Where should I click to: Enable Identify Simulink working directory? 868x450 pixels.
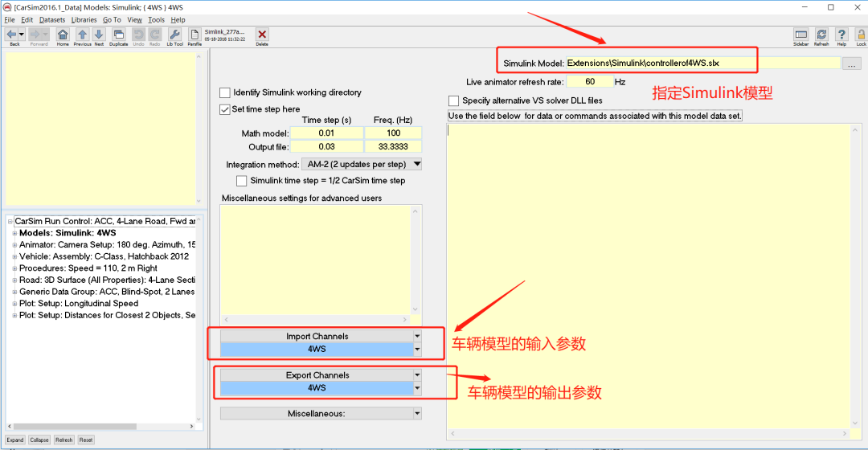pos(225,92)
